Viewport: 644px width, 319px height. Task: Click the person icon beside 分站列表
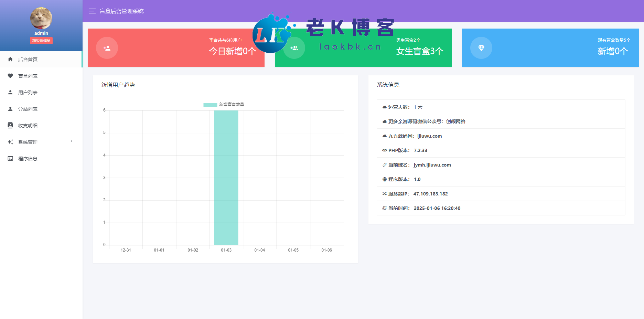pos(10,109)
